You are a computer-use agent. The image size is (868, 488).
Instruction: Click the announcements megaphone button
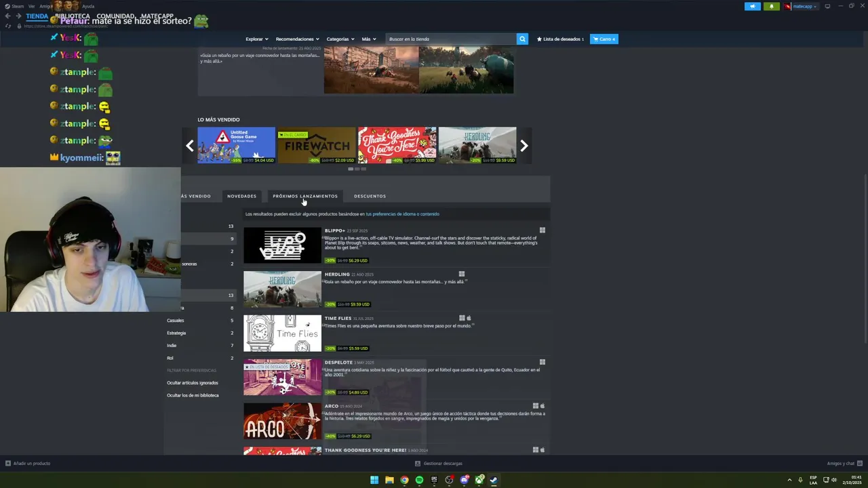pyautogui.click(x=753, y=6)
